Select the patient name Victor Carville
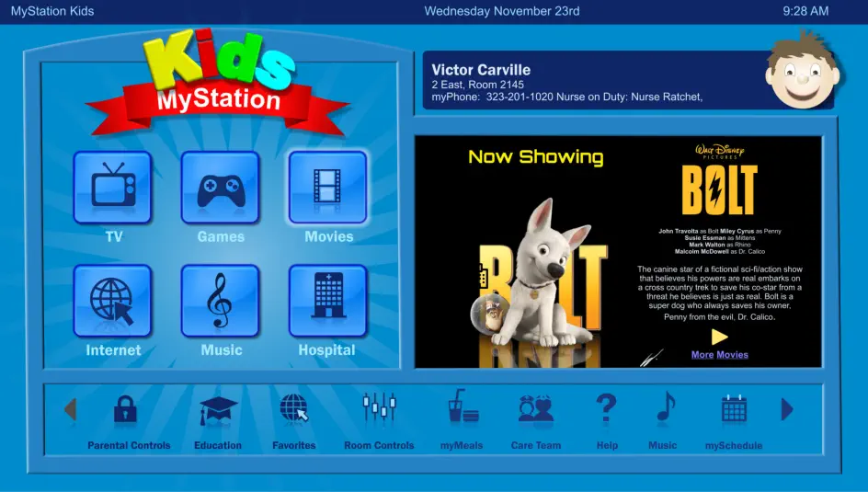Viewport: 868px width, 492px height. pyautogui.click(x=481, y=70)
